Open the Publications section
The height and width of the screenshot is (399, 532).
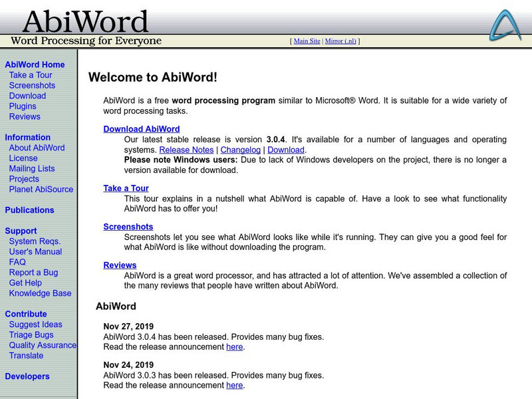coord(29,210)
